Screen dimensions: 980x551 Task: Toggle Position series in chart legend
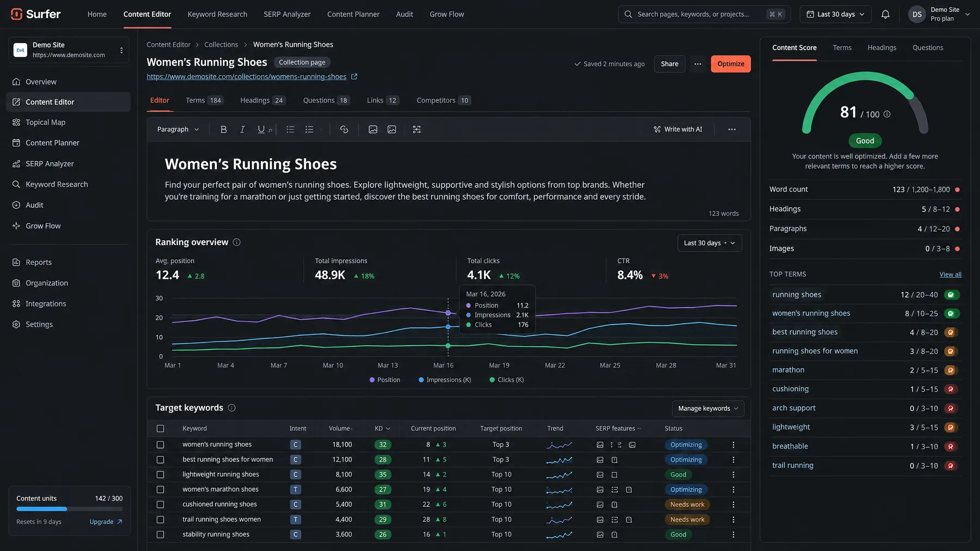[x=385, y=380]
